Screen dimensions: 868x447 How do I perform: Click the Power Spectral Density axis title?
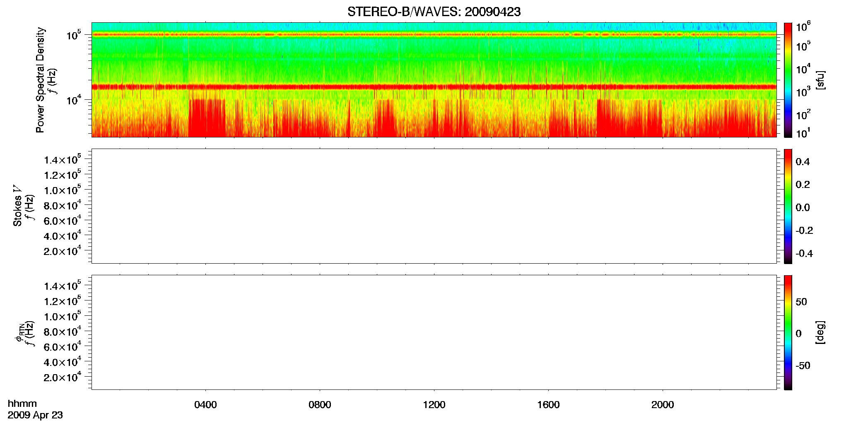(x=40, y=80)
